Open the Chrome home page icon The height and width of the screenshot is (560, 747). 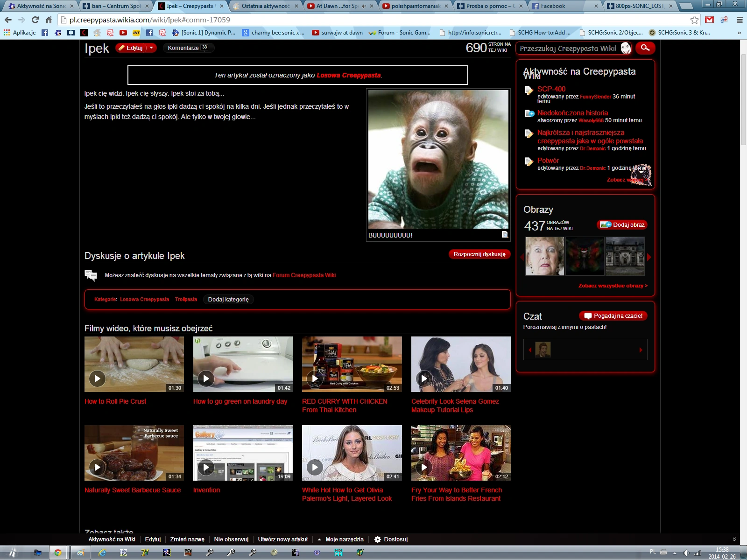tap(49, 20)
